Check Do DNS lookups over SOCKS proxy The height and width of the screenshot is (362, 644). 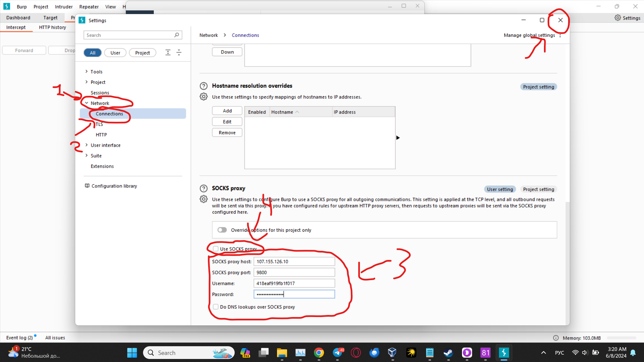tap(216, 307)
